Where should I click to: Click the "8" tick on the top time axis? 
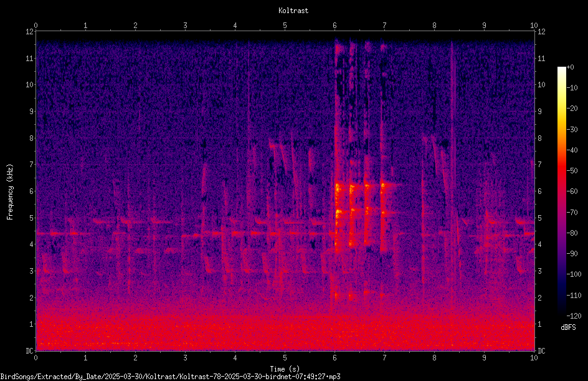coord(434,26)
